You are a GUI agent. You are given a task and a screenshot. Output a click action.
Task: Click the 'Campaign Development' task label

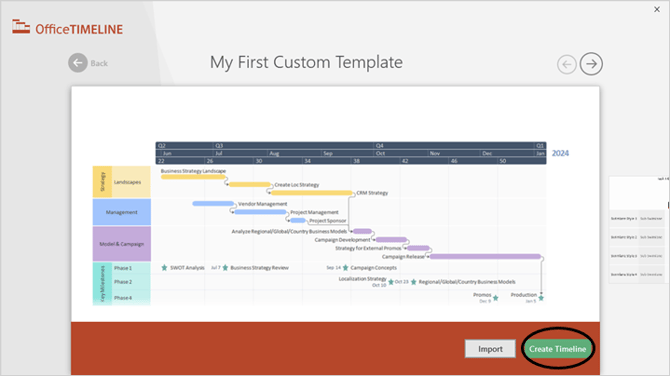(x=342, y=240)
